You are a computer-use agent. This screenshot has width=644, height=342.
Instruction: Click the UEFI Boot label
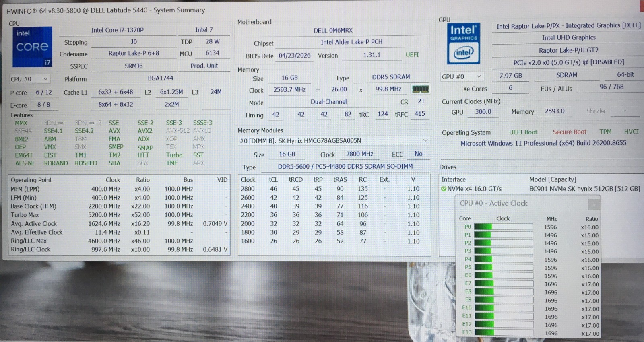[x=523, y=132]
